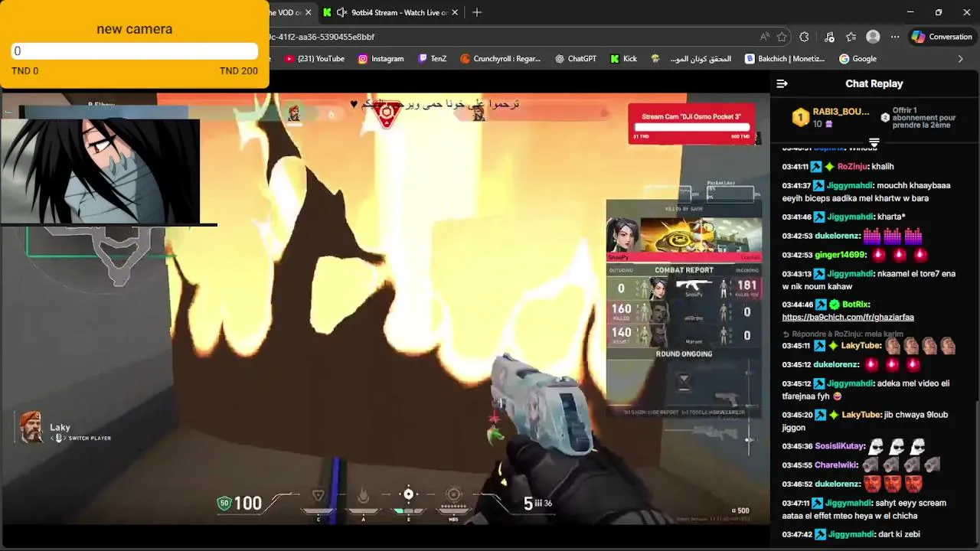This screenshot has height=551, width=980.
Task: Click the Charelwiki username
Action: pyautogui.click(x=835, y=465)
